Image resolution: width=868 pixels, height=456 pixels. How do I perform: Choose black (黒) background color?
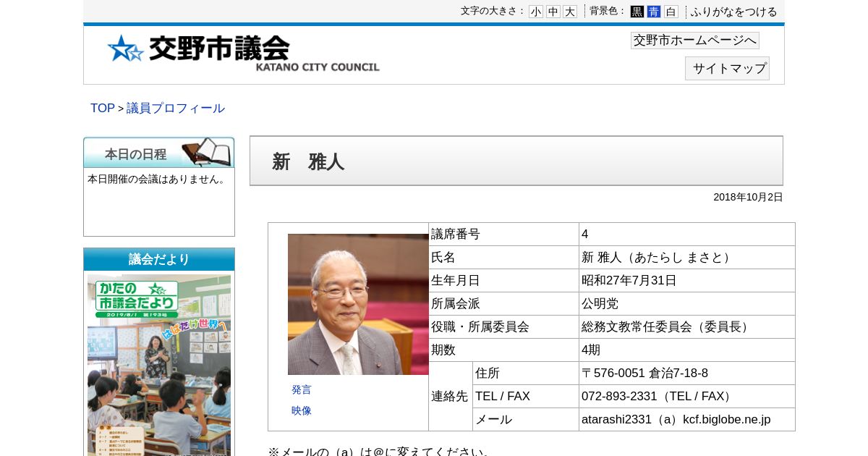point(637,12)
